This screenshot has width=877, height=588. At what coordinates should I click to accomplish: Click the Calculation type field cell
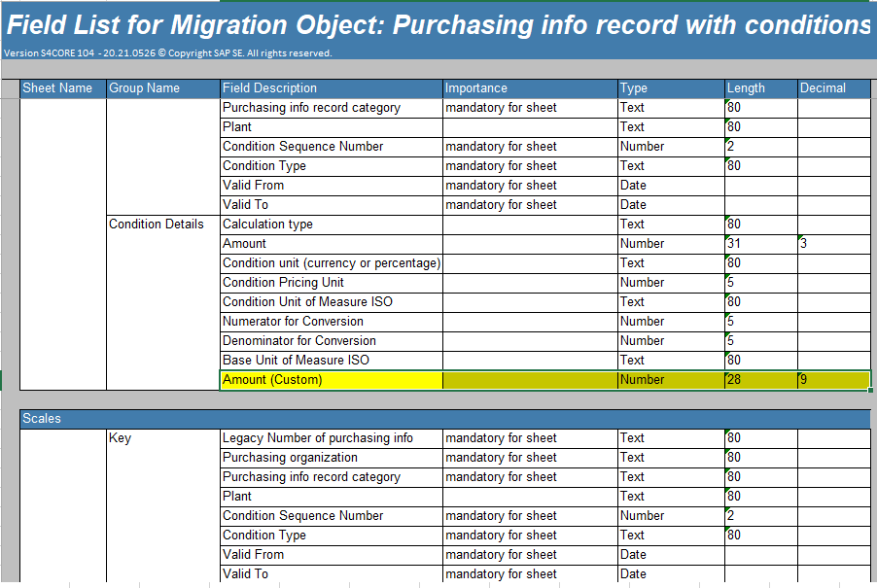332,225
